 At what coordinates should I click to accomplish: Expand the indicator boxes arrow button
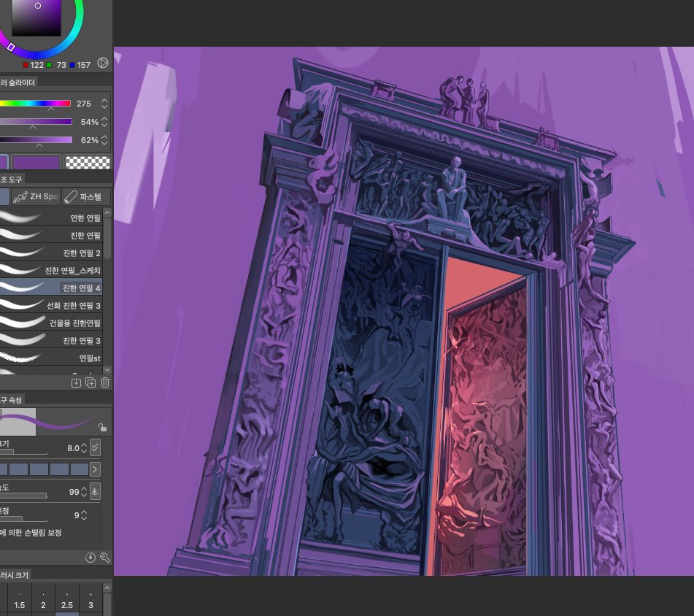tap(95, 469)
